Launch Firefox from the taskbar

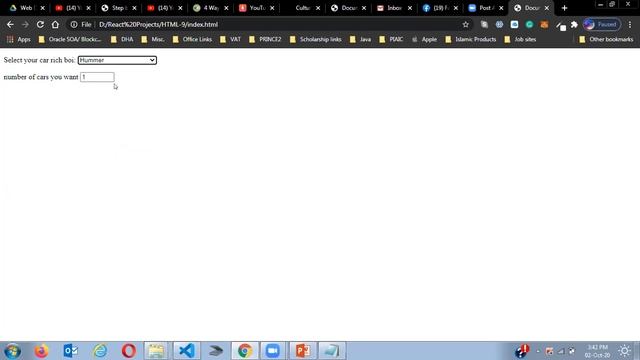coord(41,351)
